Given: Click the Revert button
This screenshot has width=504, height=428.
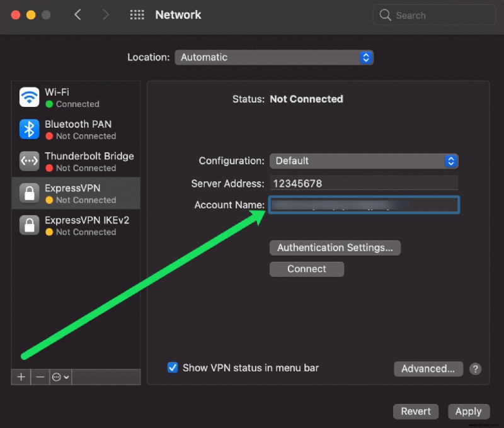Looking at the screenshot, I should 416,412.
